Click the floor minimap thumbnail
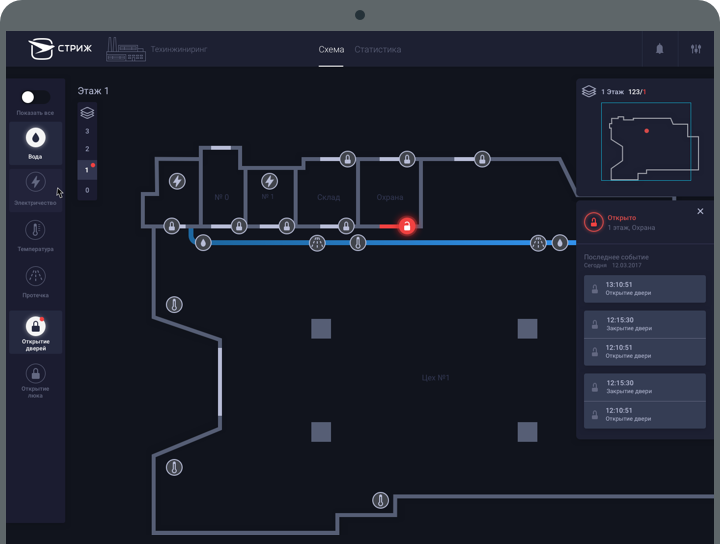The width and height of the screenshot is (720, 544). (x=646, y=141)
